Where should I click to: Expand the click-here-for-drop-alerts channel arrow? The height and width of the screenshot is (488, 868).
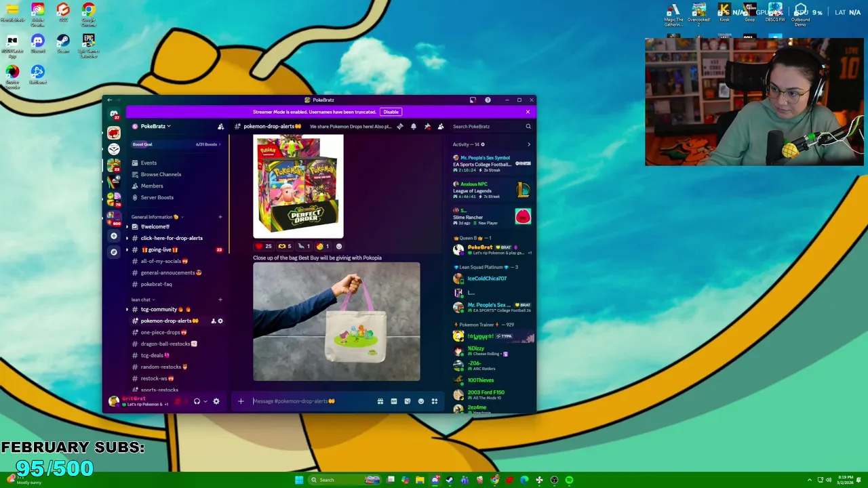click(x=127, y=238)
